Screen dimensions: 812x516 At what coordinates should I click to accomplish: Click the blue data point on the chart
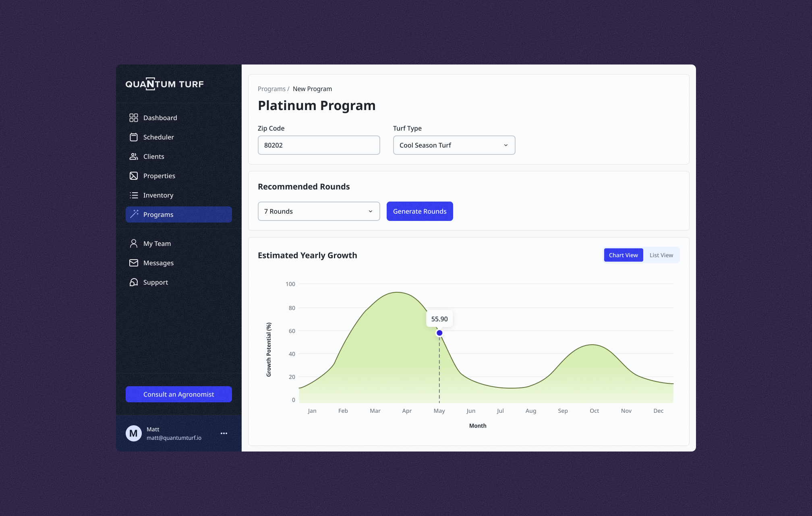(x=439, y=333)
